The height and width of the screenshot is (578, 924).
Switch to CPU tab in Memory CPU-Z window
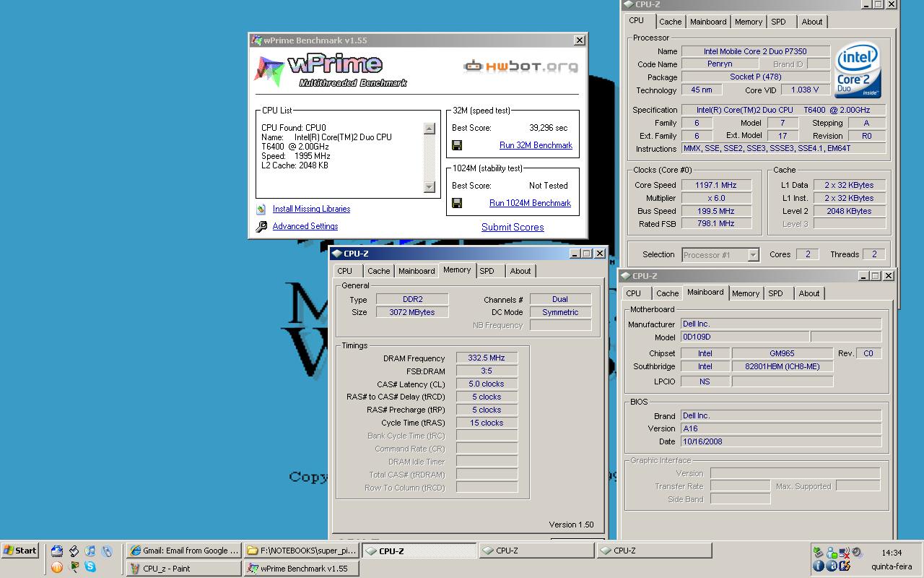tap(345, 271)
